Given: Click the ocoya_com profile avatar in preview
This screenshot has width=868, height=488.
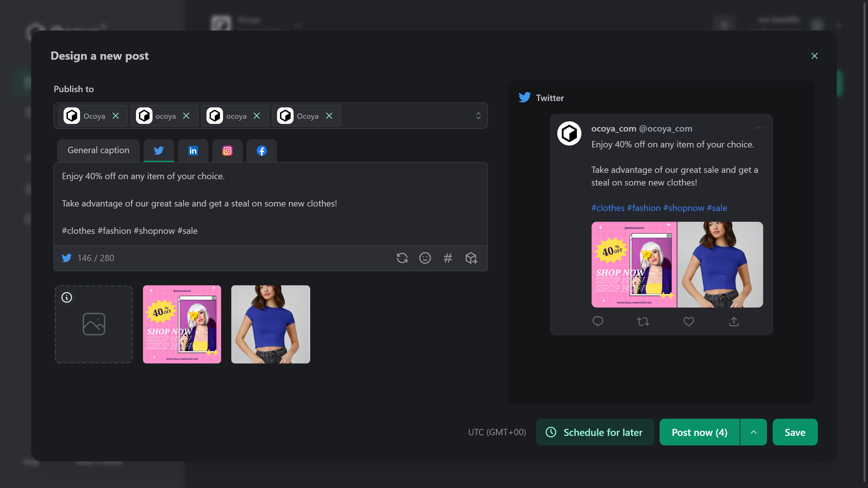Looking at the screenshot, I should [569, 133].
